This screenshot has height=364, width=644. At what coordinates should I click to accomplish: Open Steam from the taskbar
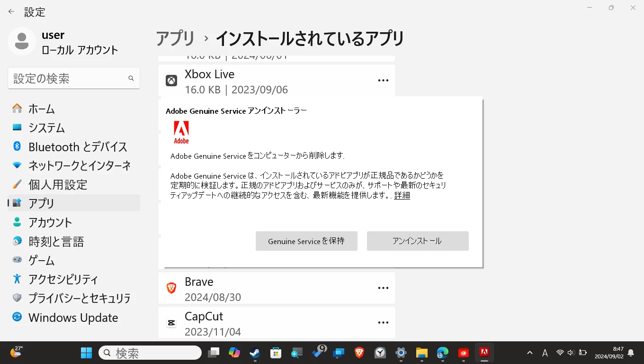pyautogui.click(x=255, y=353)
